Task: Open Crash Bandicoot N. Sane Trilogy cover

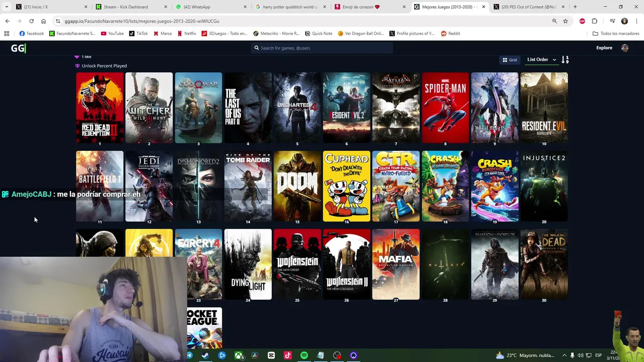Action: tap(445, 186)
